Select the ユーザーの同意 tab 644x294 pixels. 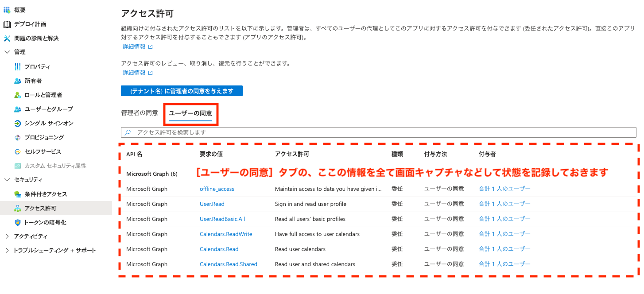coord(190,113)
